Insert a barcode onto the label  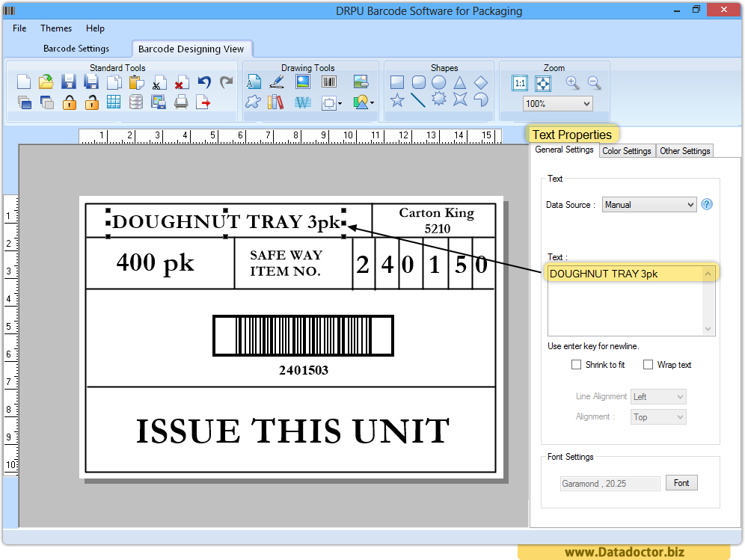[329, 81]
